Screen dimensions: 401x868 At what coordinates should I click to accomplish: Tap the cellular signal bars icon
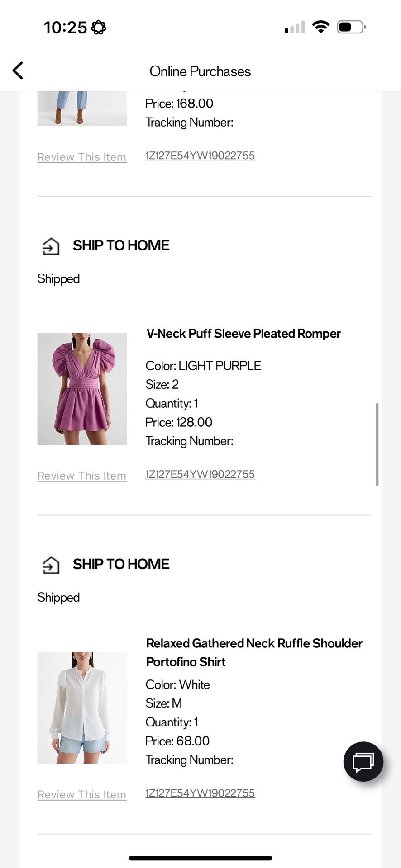[295, 28]
